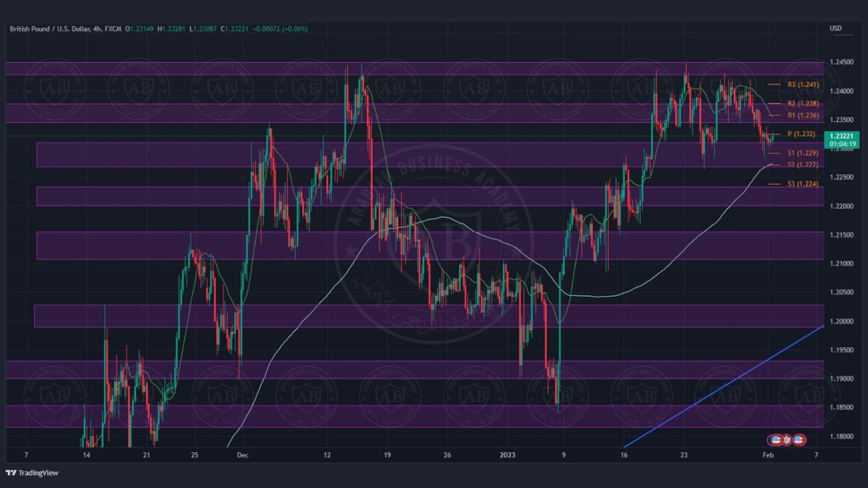Click the 1.20500 price axis label
This screenshot has width=868, height=488.
click(x=841, y=292)
